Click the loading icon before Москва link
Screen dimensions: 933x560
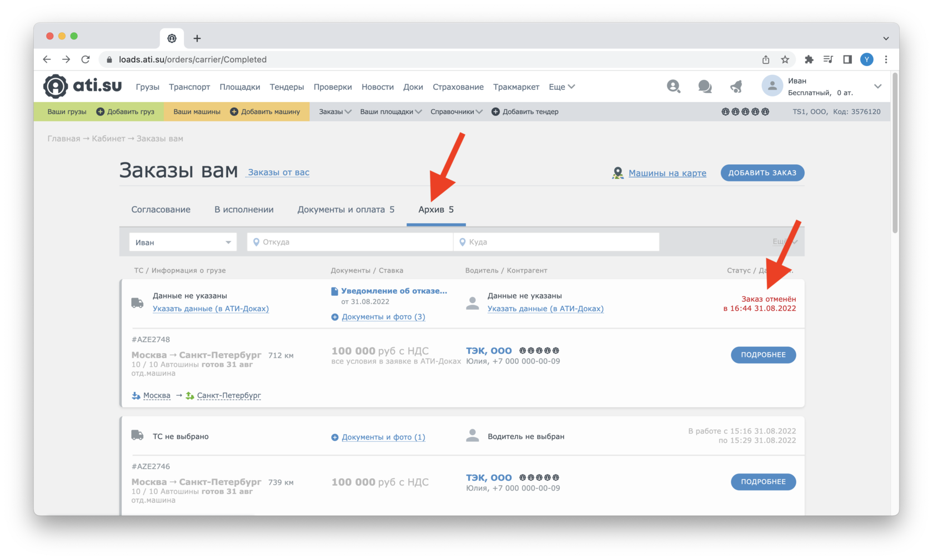tap(136, 396)
